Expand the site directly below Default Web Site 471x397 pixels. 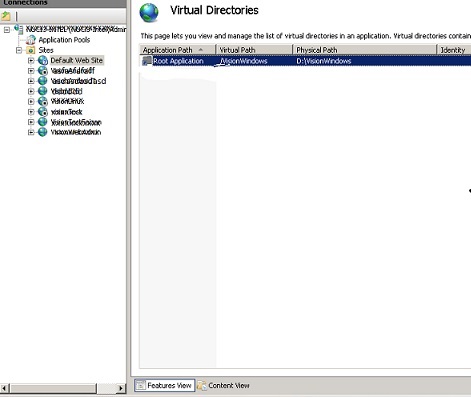tap(31, 71)
